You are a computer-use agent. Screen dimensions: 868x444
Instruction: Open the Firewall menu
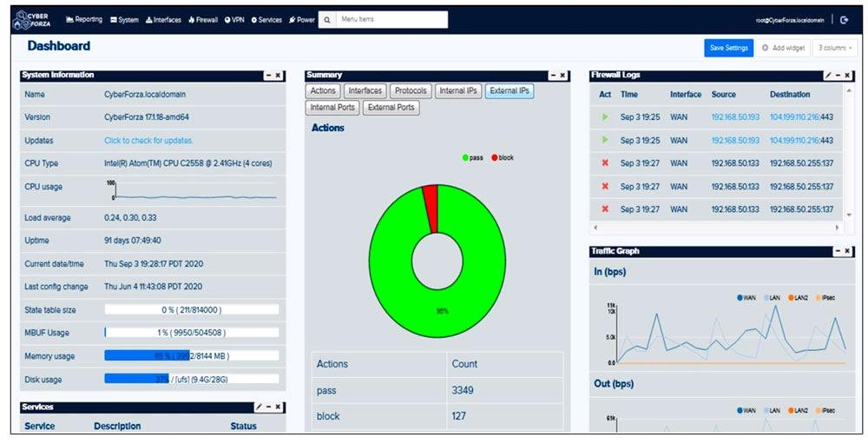click(x=203, y=19)
